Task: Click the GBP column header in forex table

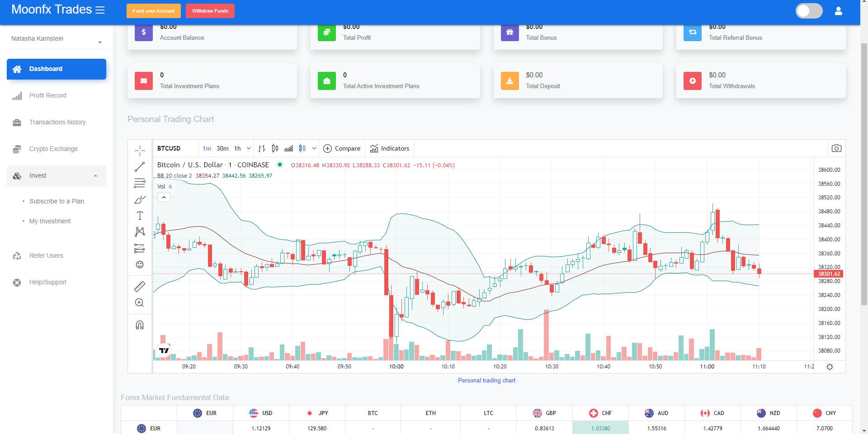Action: tap(544, 413)
